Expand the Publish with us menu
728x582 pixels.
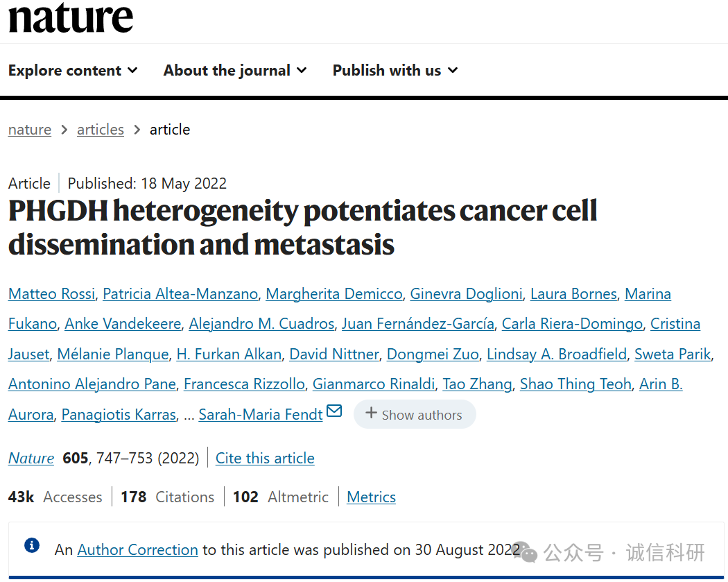click(395, 71)
